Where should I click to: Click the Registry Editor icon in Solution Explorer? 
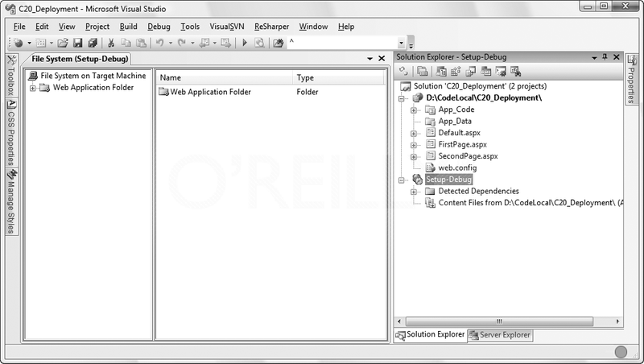point(456,71)
